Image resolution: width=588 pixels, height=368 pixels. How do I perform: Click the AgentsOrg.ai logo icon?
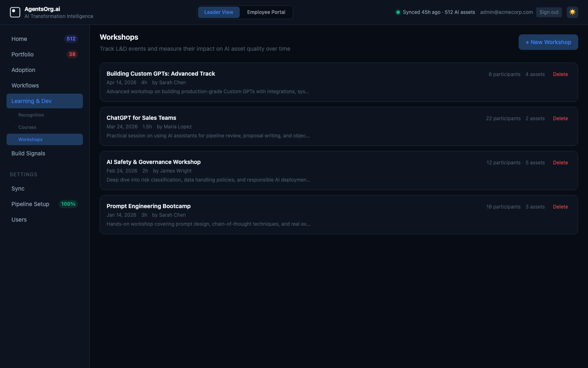pyautogui.click(x=15, y=12)
